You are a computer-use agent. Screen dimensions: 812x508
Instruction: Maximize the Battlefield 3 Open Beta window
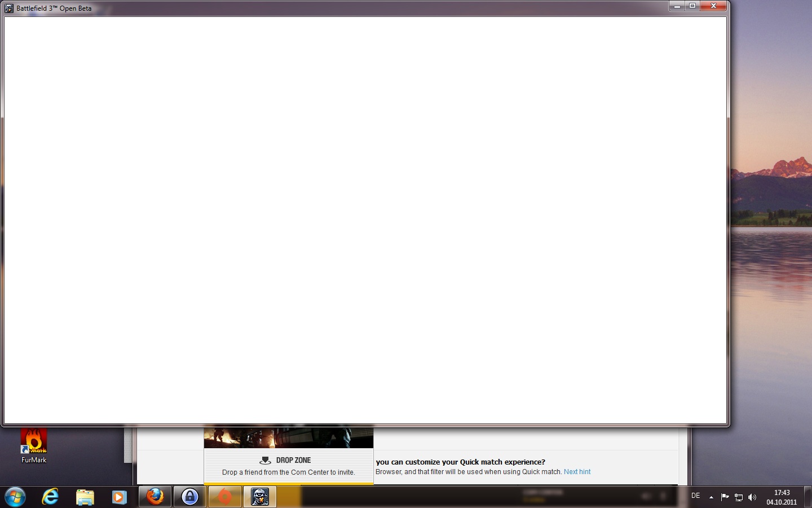[x=692, y=6]
